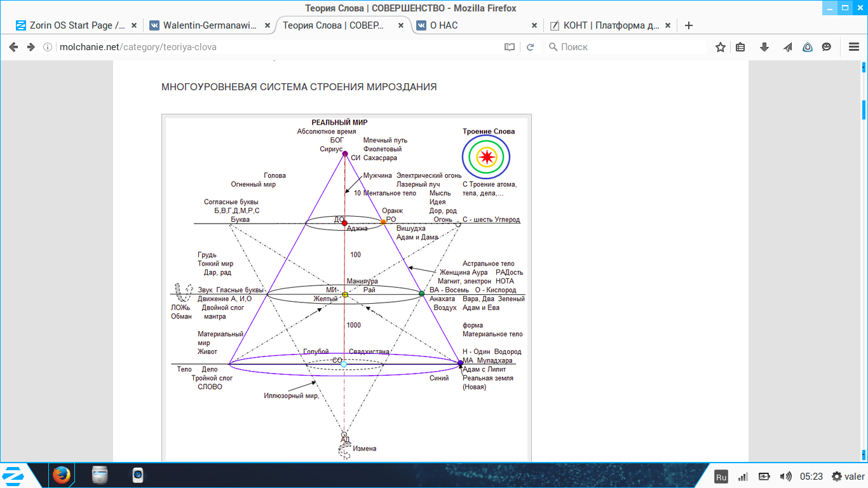The image size is (868, 488).
Task: Click magnifier icon in search box
Action: [x=553, y=47]
